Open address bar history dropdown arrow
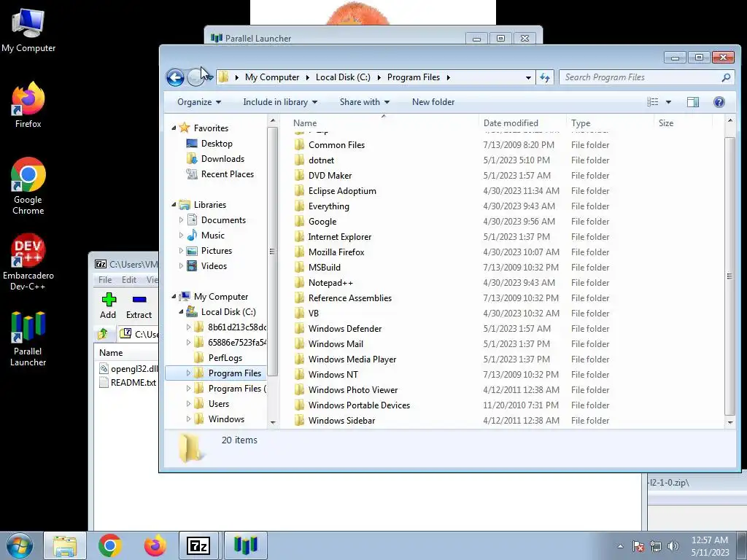 coord(528,77)
